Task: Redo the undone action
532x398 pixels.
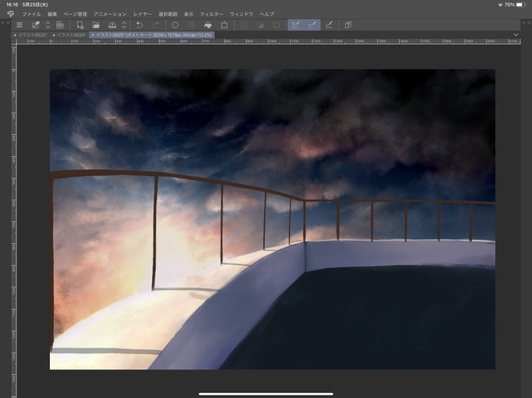Action: [156, 25]
